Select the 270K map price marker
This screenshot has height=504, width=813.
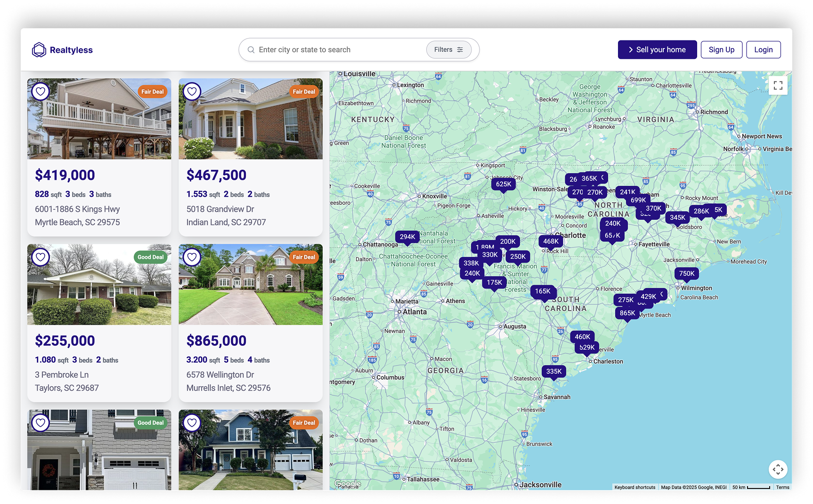click(x=595, y=193)
